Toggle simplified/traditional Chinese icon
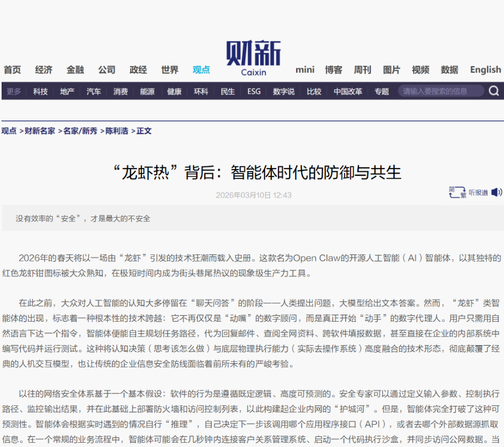Viewport: 504px width, 447px height. (458, 193)
